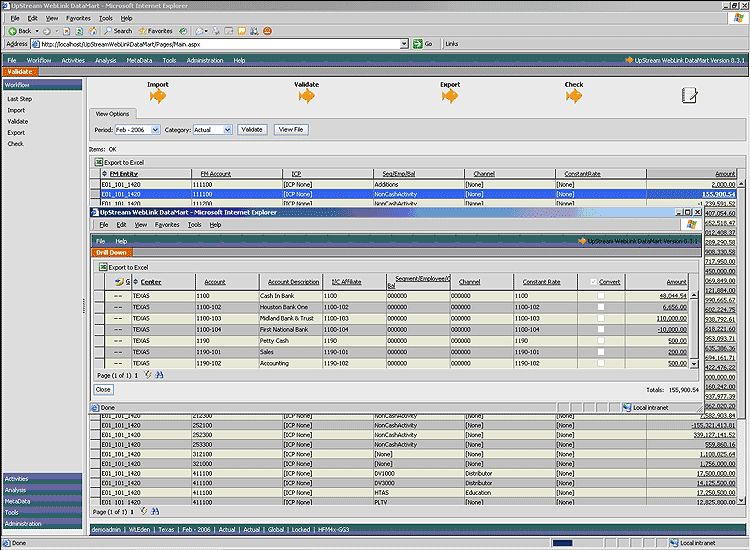The height and width of the screenshot is (550, 750).
Task: Click the Validate button beside Category
Action: (x=252, y=130)
